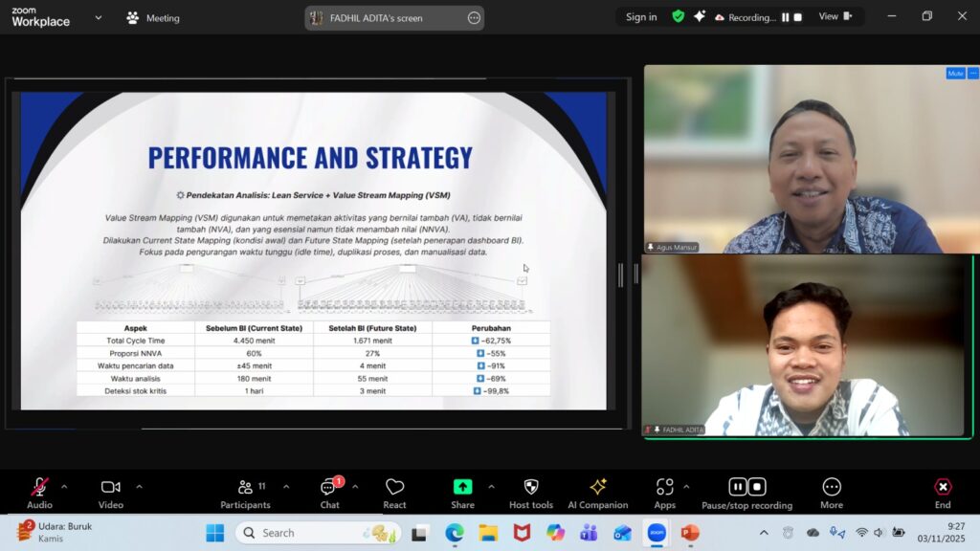Expand the Audio options chevron

(x=64, y=487)
